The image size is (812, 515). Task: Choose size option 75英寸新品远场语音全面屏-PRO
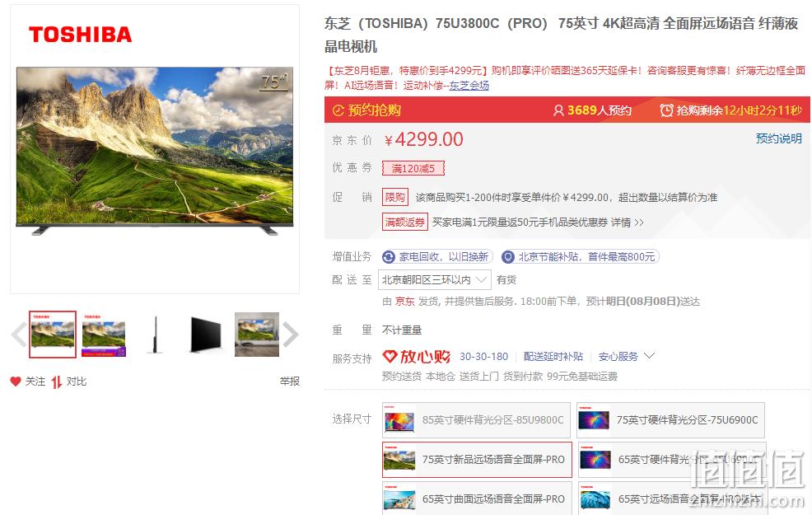[477, 460]
